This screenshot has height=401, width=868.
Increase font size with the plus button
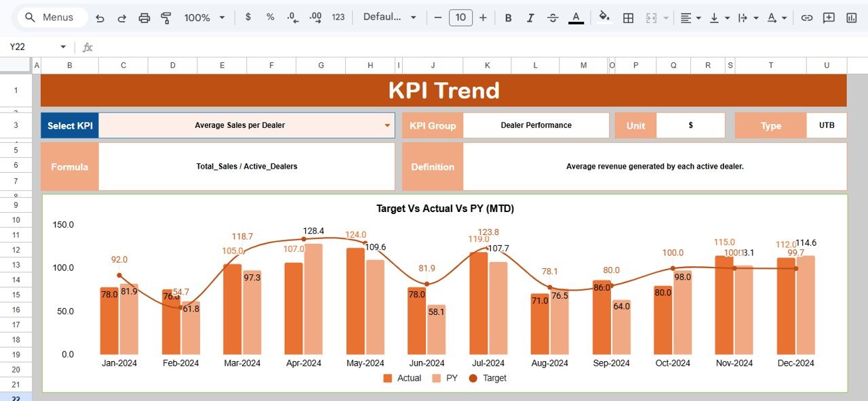pos(483,18)
